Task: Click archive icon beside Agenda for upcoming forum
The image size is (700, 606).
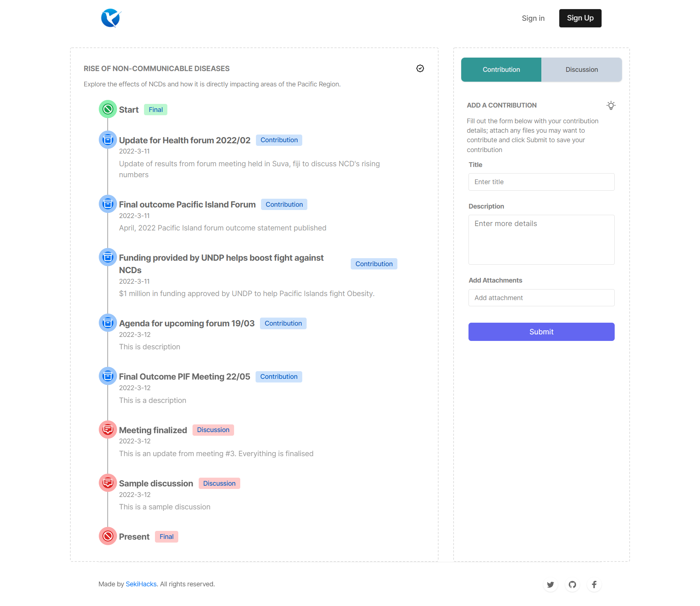Action: pos(108,323)
